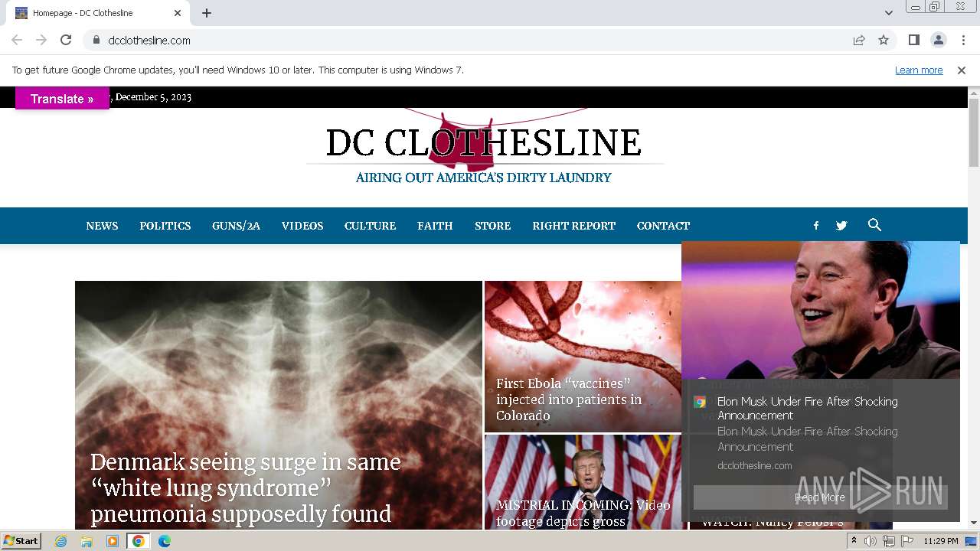Open a new browser tab
The height and width of the screenshot is (551, 980).
pos(207,13)
